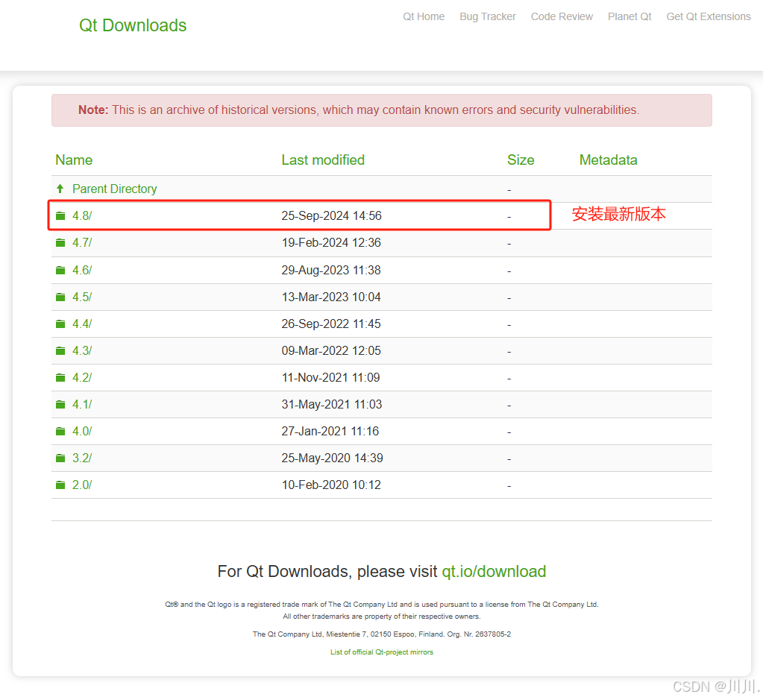Open the 4.6/ directory link
Image resolution: width=763 pixels, height=700 pixels.
tap(82, 270)
